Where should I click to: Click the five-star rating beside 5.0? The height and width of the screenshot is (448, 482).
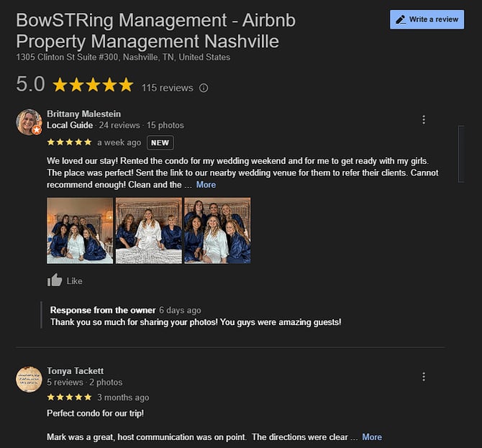93,85
